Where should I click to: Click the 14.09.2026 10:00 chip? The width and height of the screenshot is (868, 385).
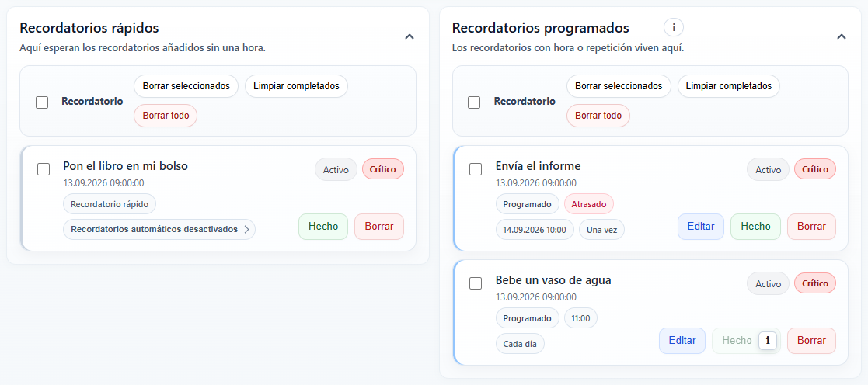(534, 229)
